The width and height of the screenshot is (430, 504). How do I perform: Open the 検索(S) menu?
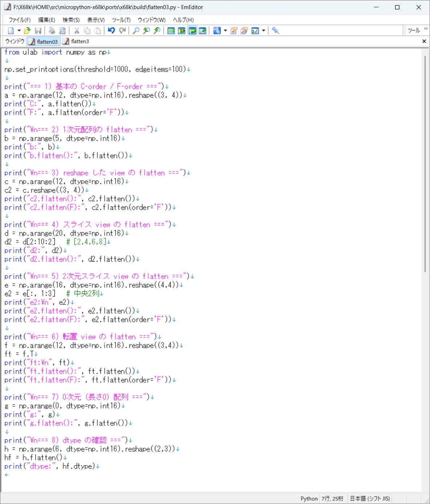pos(71,20)
